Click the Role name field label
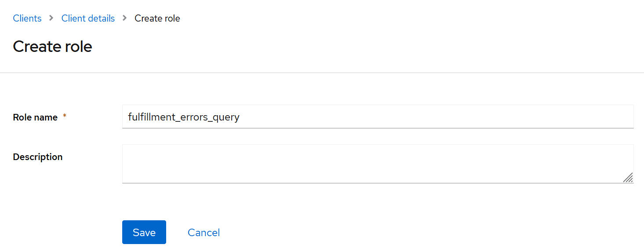Image resolution: width=644 pixels, height=248 pixels. click(35, 117)
